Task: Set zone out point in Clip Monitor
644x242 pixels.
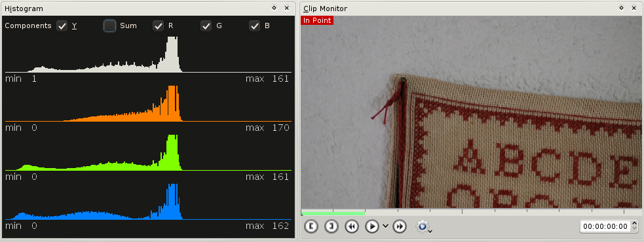Action: [x=331, y=226]
